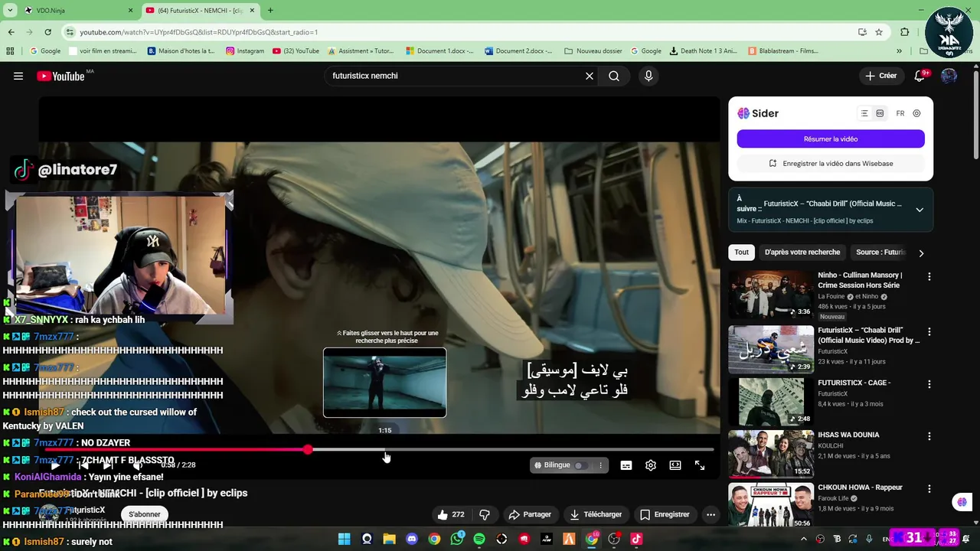Select the Tout filter chip
The width and height of the screenshot is (980, 551).
pyautogui.click(x=742, y=253)
